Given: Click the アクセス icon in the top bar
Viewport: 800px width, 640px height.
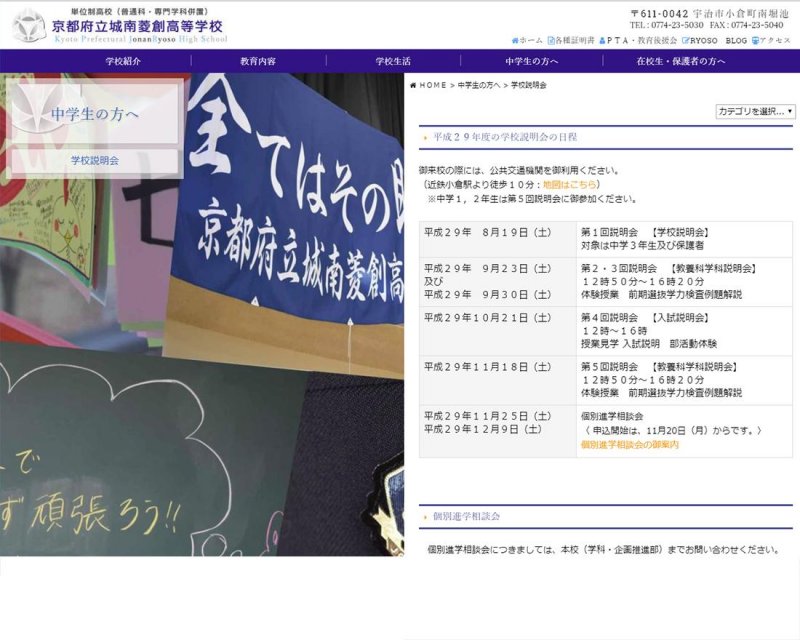Looking at the screenshot, I should (x=756, y=40).
